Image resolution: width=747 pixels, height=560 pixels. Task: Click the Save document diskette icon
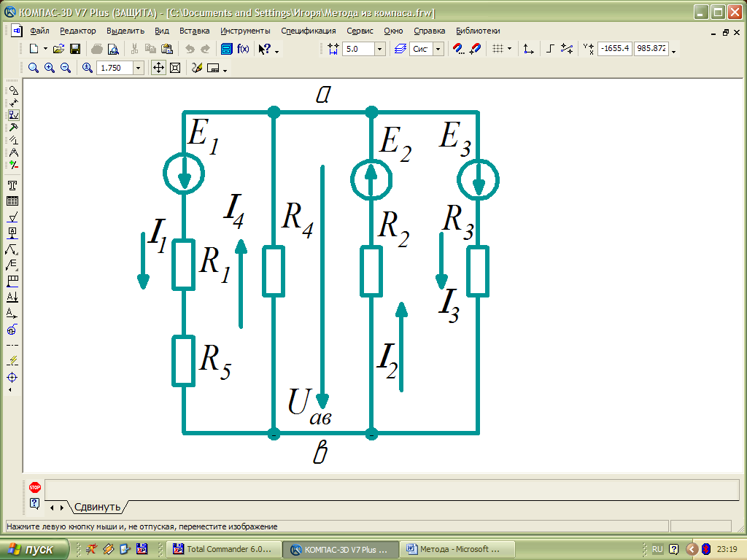coord(74,49)
